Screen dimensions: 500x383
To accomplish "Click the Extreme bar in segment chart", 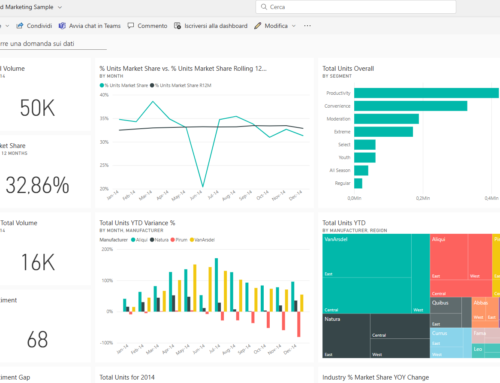I will pos(383,132).
